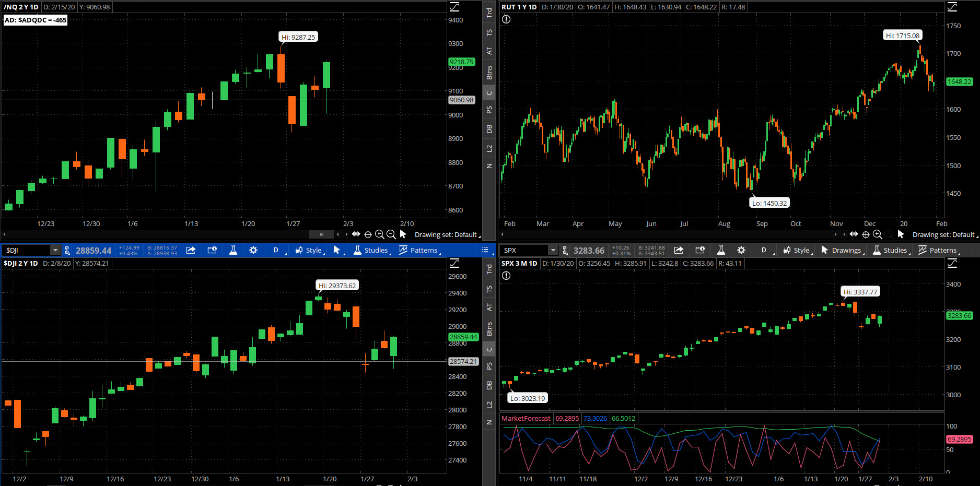The height and width of the screenshot is (486, 980).
Task: Select the crosshair icon under the RUT chart
Action: (x=866, y=234)
